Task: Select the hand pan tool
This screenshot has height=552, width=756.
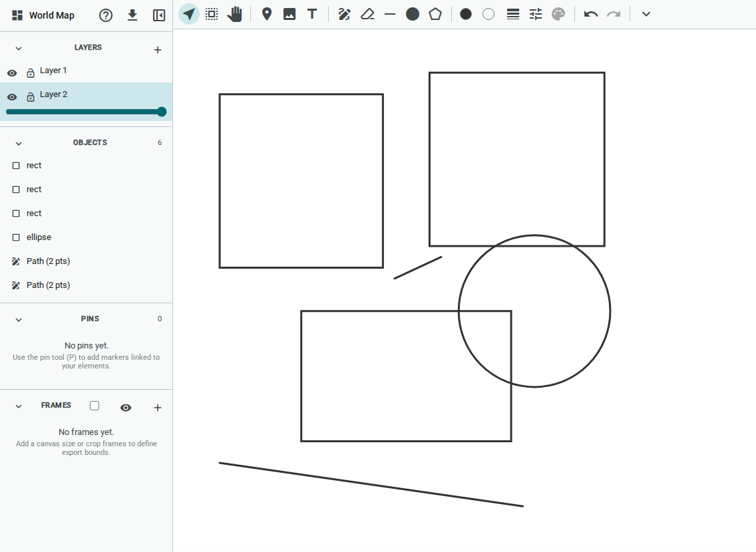Action: click(235, 14)
